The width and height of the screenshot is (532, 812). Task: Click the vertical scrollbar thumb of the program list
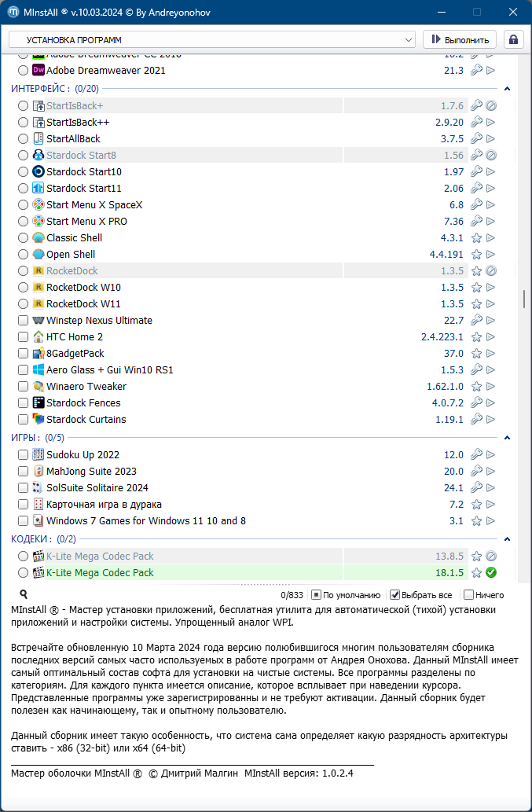click(523, 299)
